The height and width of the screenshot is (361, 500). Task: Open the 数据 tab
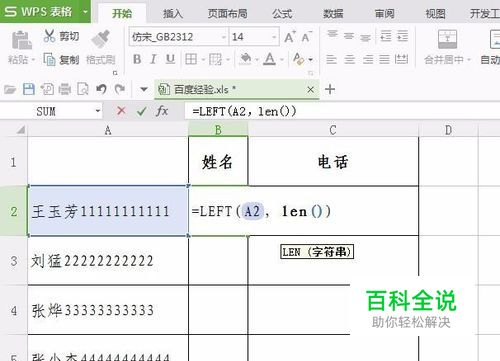pos(333,14)
